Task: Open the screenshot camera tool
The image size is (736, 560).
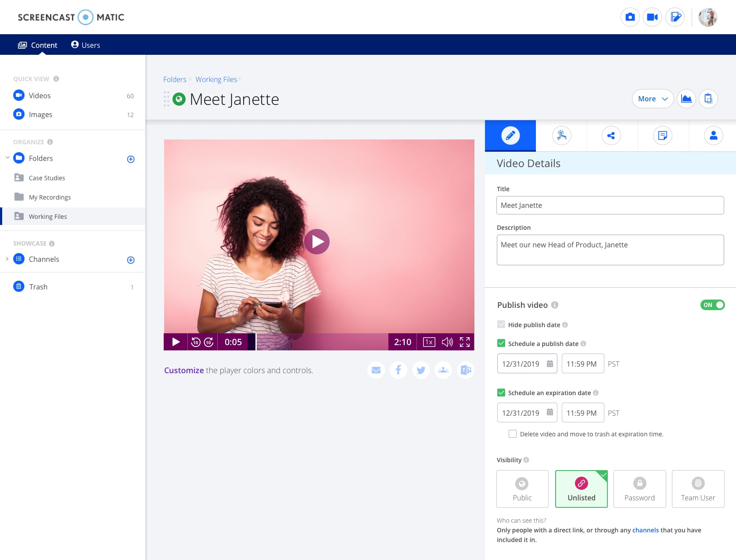Action: (630, 17)
